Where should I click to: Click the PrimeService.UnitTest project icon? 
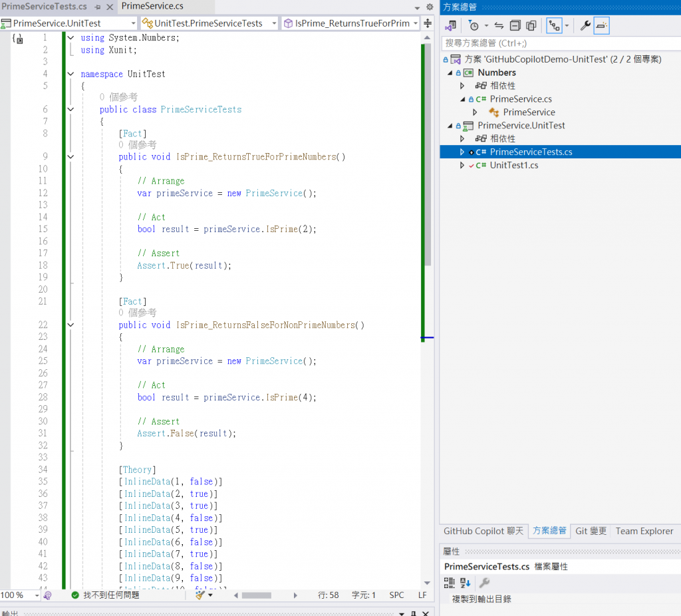point(468,126)
